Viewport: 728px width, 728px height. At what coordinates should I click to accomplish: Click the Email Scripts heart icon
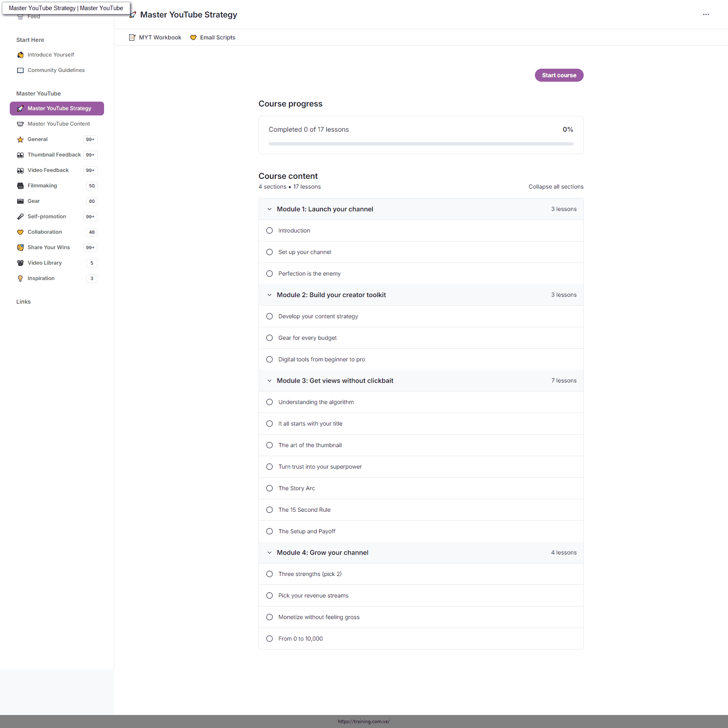[x=193, y=37]
